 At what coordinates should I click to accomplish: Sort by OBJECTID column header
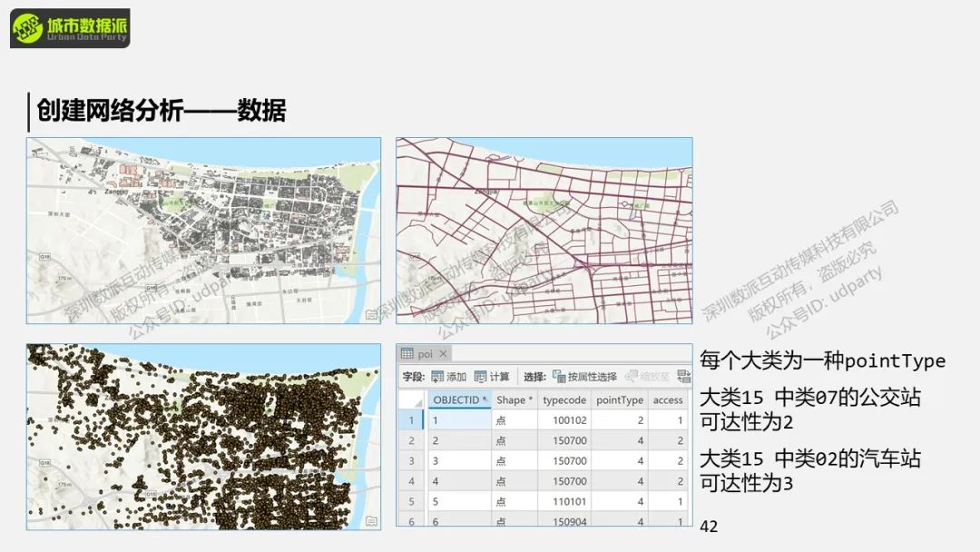tap(459, 400)
